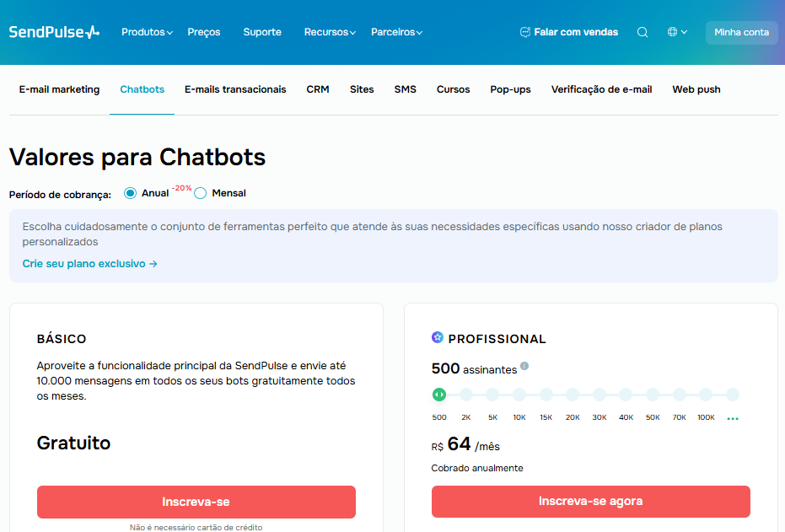Set subscribers slider to 50K point

tap(653, 395)
